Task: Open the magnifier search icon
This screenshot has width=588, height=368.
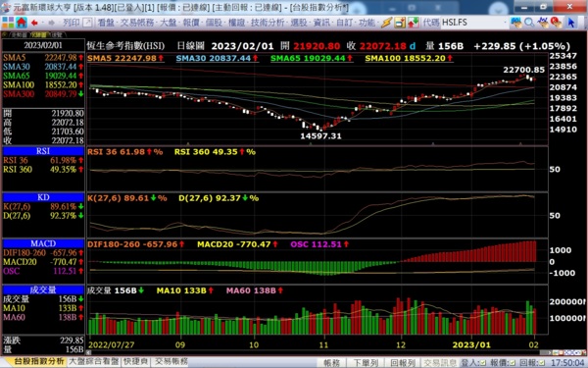Action: click(x=529, y=23)
